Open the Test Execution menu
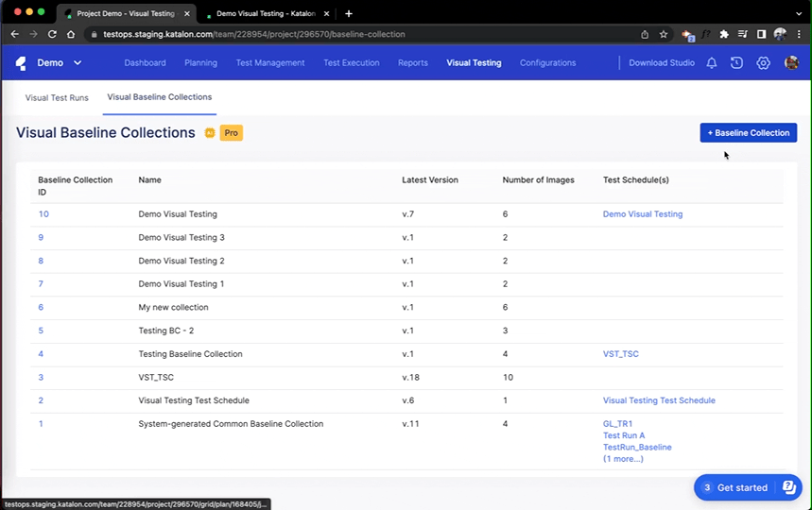Viewport: 812px width, 510px height. click(x=351, y=63)
